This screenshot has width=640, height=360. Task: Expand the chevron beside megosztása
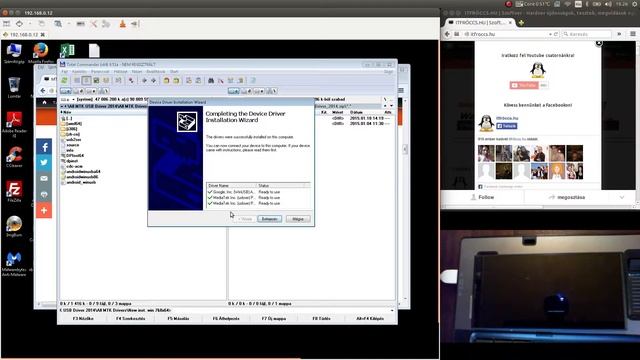[x=622, y=197]
